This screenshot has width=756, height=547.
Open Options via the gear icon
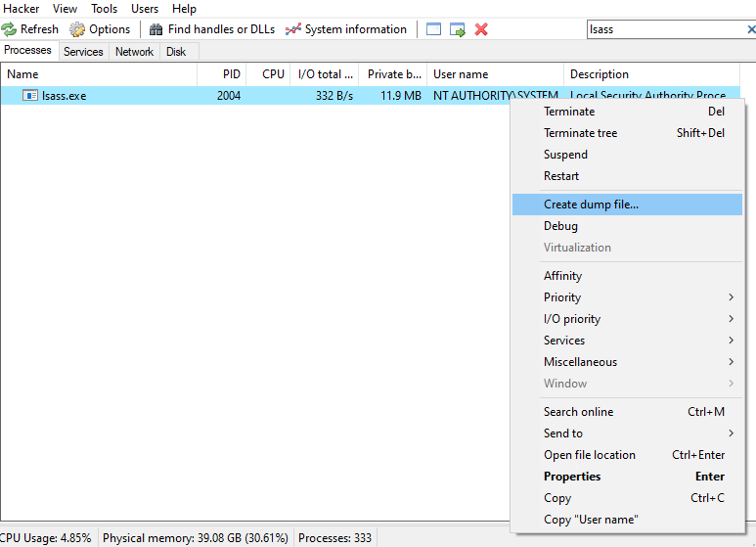pyautogui.click(x=77, y=29)
